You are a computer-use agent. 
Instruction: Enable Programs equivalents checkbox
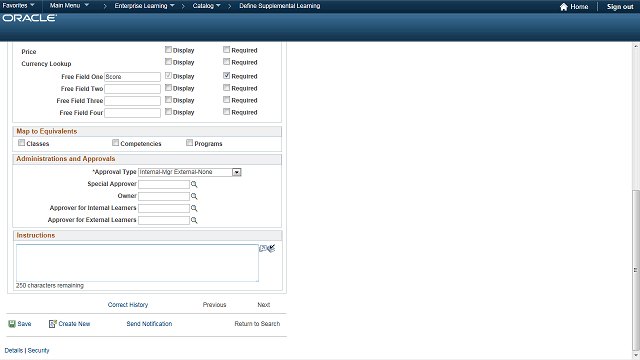click(189, 143)
